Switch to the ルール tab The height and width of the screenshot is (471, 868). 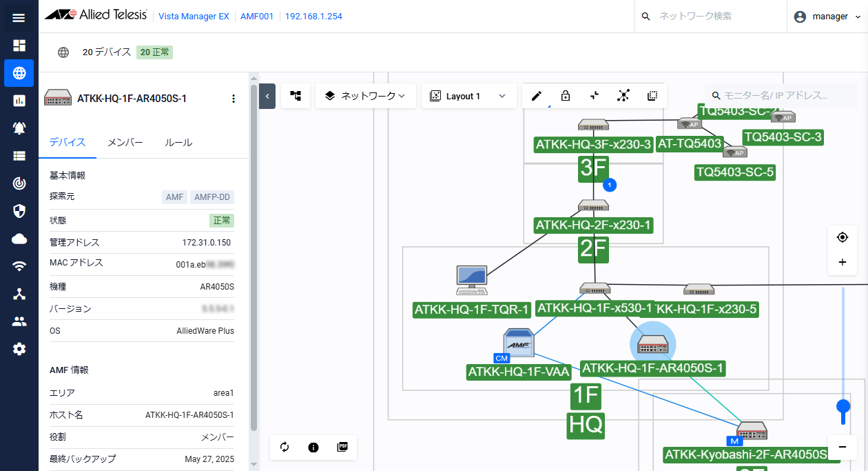click(x=178, y=143)
